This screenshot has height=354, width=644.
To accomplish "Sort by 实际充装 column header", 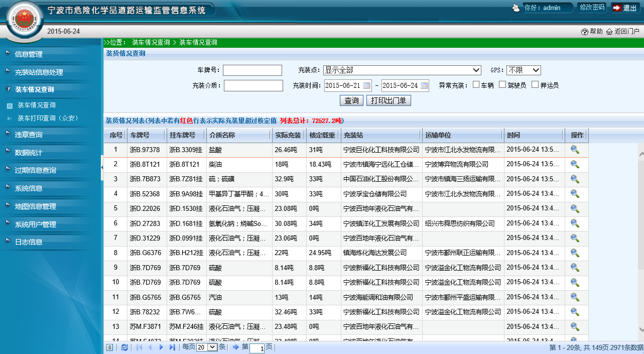I will [x=289, y=136].
